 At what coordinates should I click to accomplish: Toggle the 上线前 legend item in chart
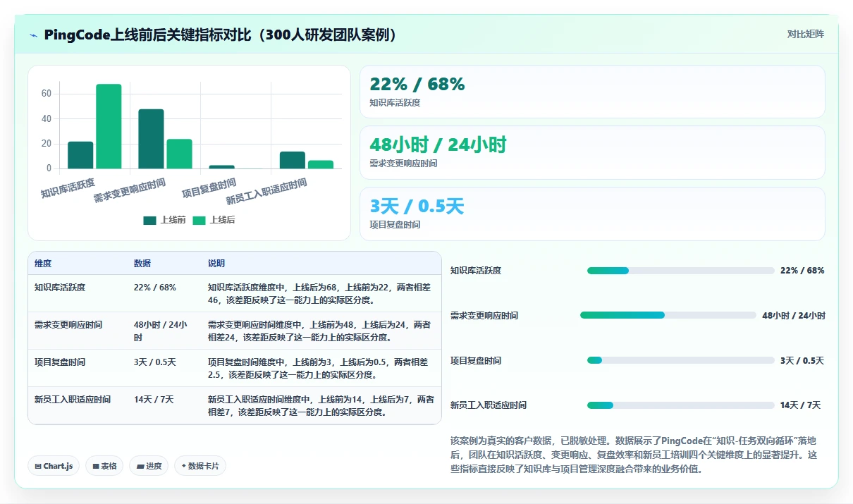point(164,220)
